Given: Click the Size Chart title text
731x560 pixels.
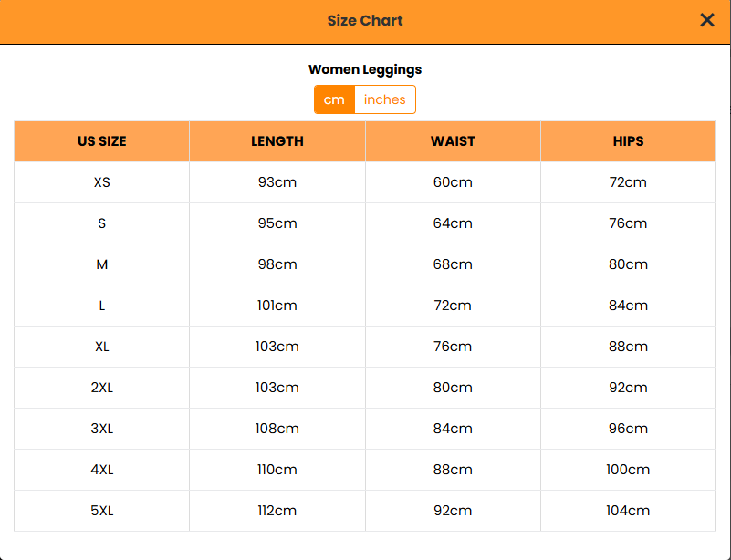Looking at the screenshot, I should click(365, 21).
